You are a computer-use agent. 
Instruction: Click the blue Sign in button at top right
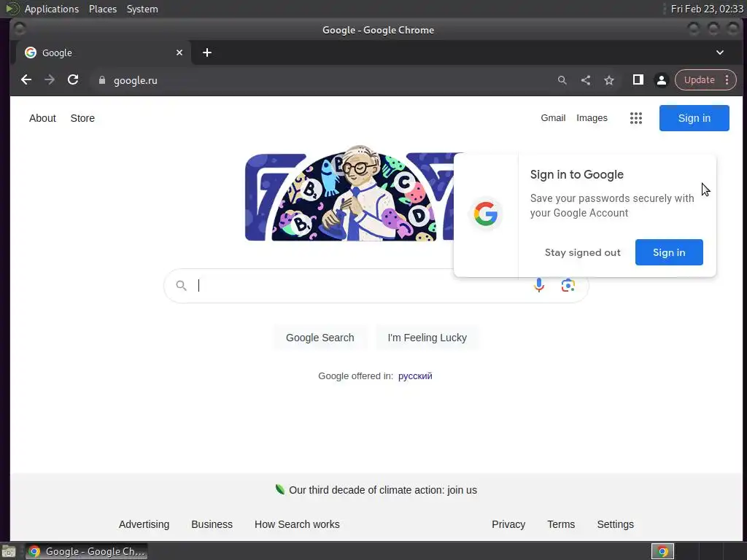click(x=694, y=118)
